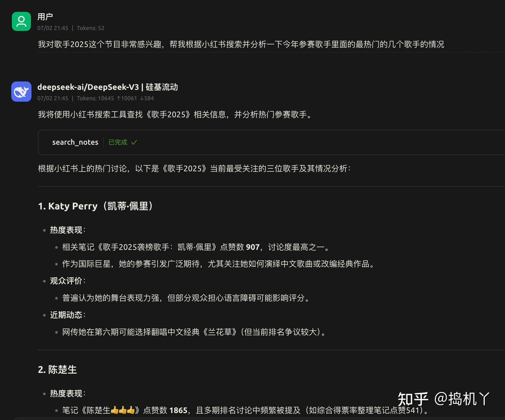
Task: Click the thumbs-up emoji in 陈楚生 note title
Action: tap(123, 410)
